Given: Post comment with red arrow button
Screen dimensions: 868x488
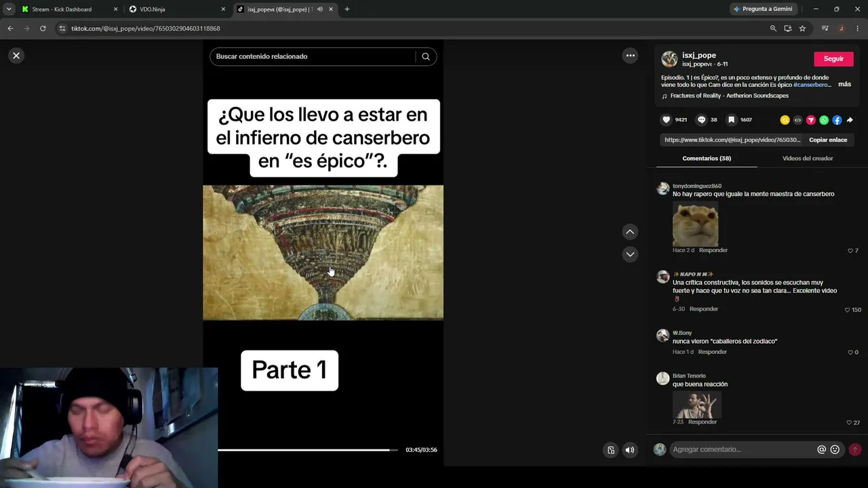Looking at the screenshot, I should point(855,449).
